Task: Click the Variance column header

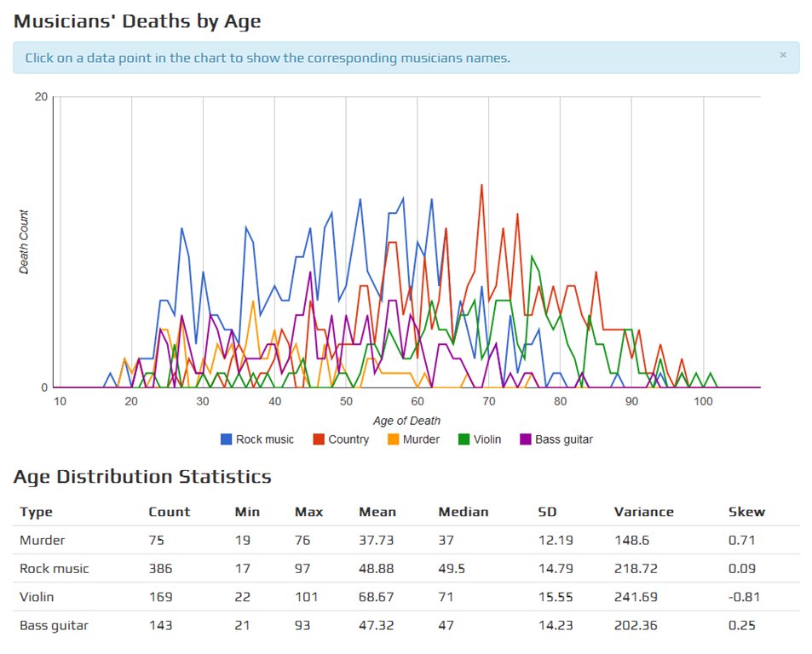Action: (x=643, y=512)
